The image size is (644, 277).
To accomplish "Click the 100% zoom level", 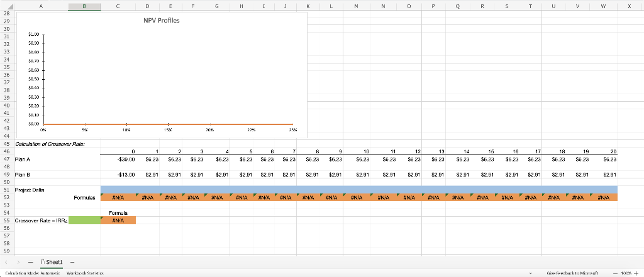I will pyautogui.click(x=626, y=273).
